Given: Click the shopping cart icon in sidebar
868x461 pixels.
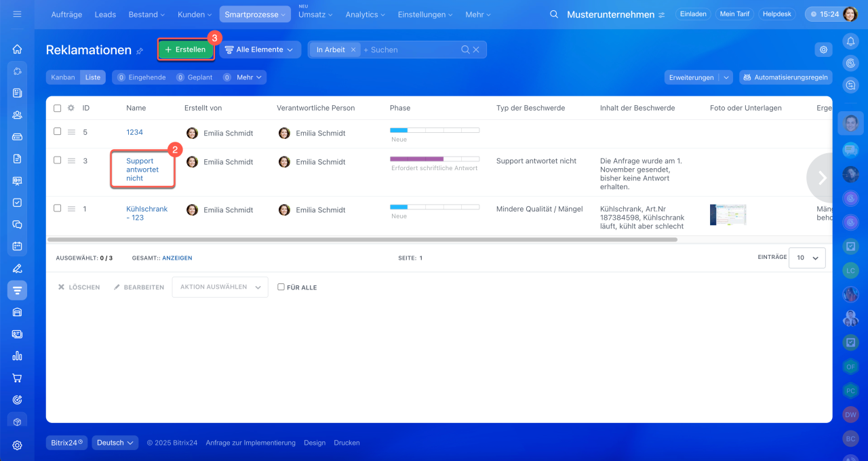Looking at the screenshot, I should coord(17,378).
